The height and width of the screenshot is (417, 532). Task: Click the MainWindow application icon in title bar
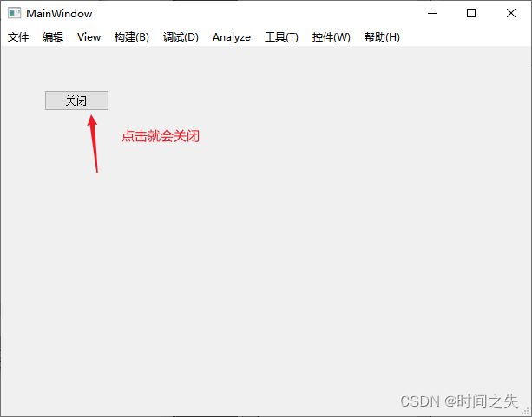pos(14,14)
